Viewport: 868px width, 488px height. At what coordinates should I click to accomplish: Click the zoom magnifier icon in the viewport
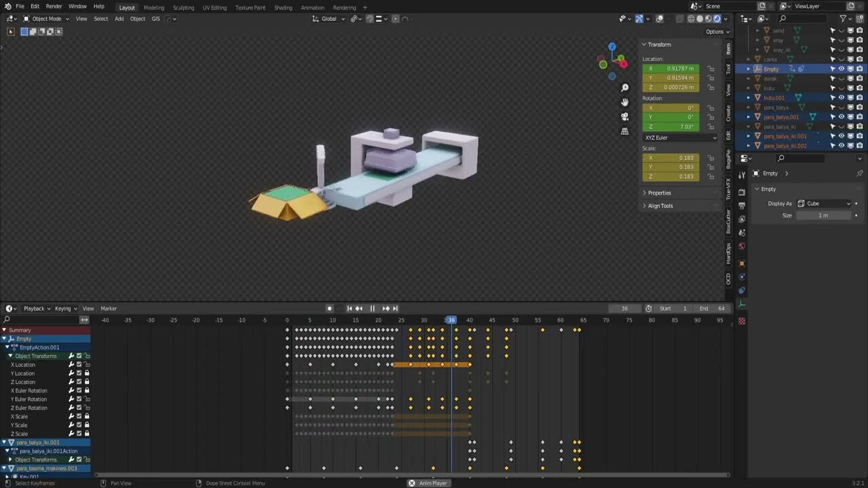click(x=625, y=87)
